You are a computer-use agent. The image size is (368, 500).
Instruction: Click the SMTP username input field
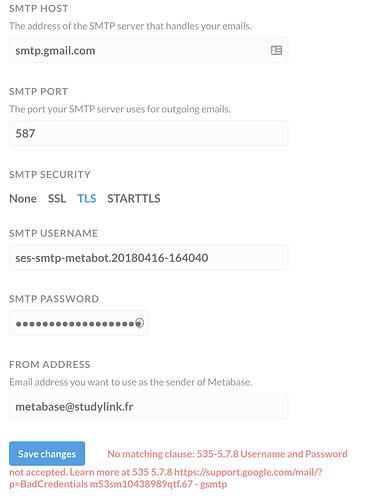coord(149,257)
